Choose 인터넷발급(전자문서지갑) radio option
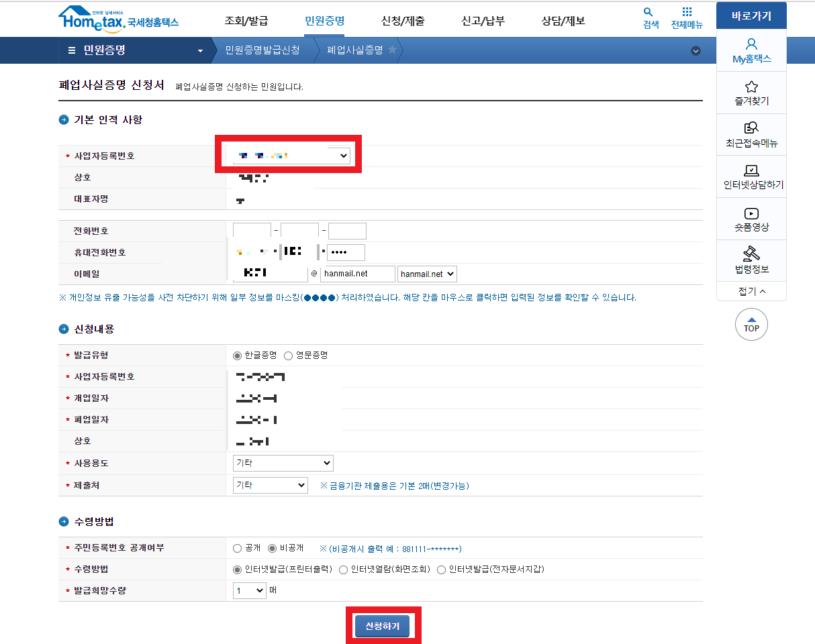The height and width of the screenshot is (644, 815). point(441,570)
